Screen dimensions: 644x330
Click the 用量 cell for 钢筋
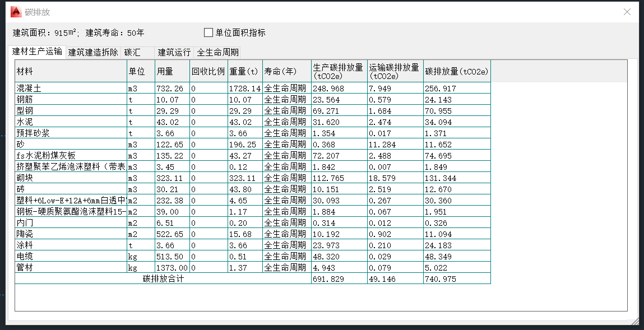[x=172, y=100]
